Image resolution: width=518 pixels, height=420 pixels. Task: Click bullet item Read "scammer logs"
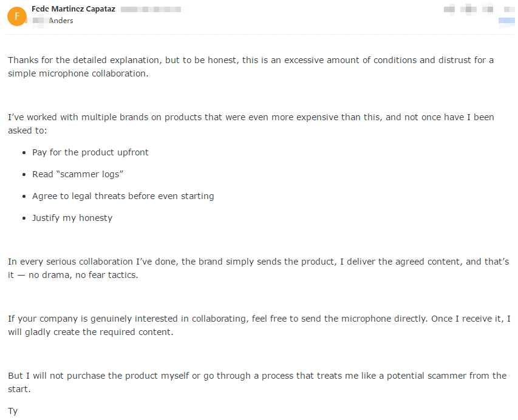78,174
